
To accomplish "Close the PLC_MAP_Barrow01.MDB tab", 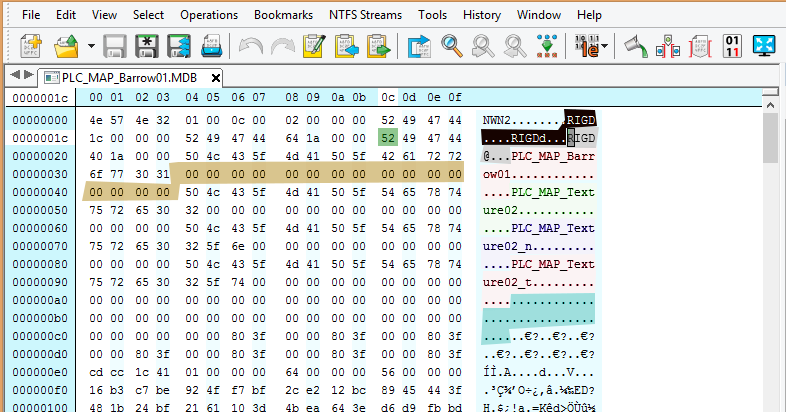I will [215, 77].
